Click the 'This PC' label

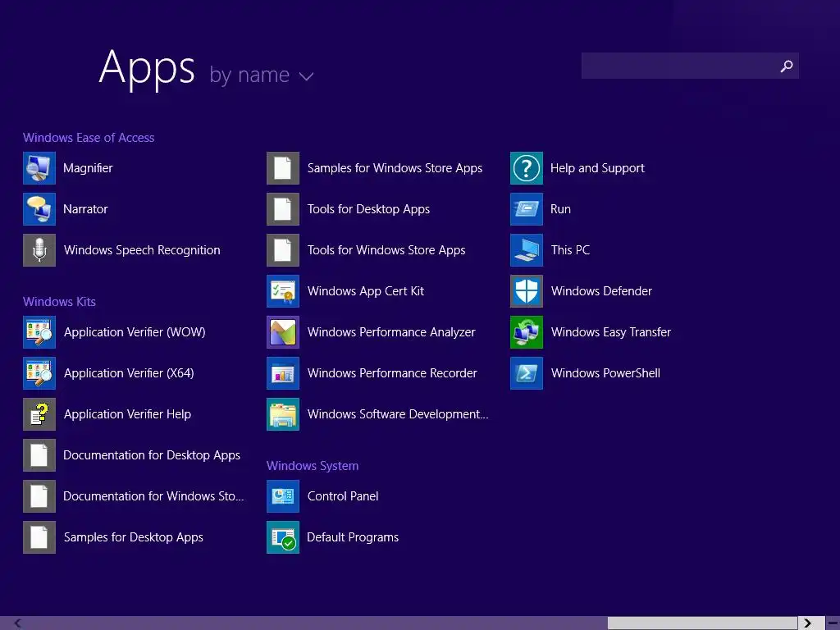click(571, 250)
